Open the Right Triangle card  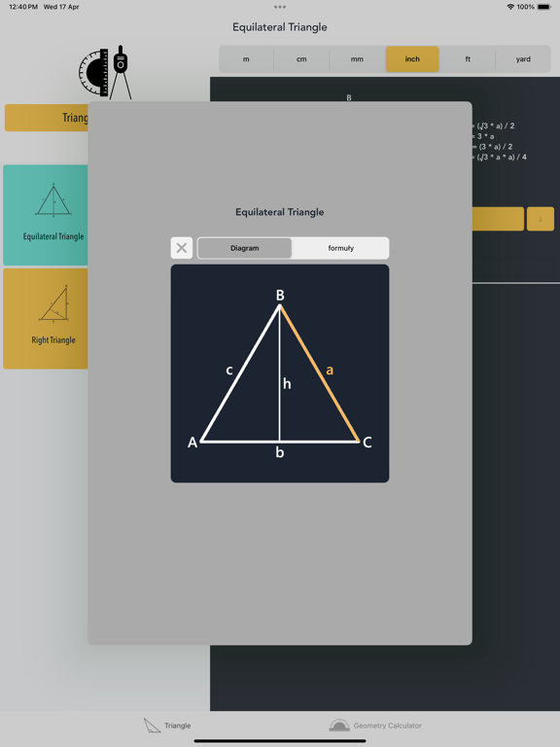tap(46, 319)
